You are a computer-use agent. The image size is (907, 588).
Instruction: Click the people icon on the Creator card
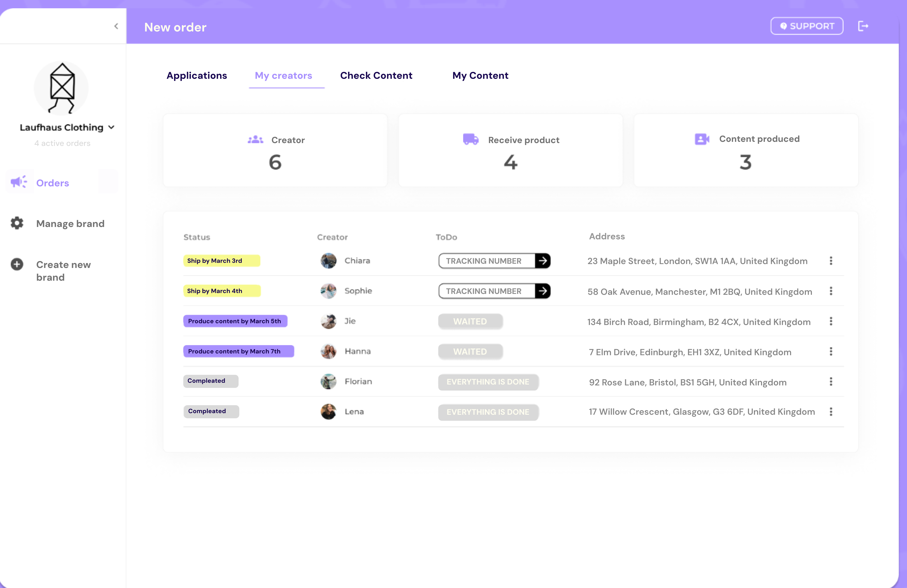pos(255,139)
